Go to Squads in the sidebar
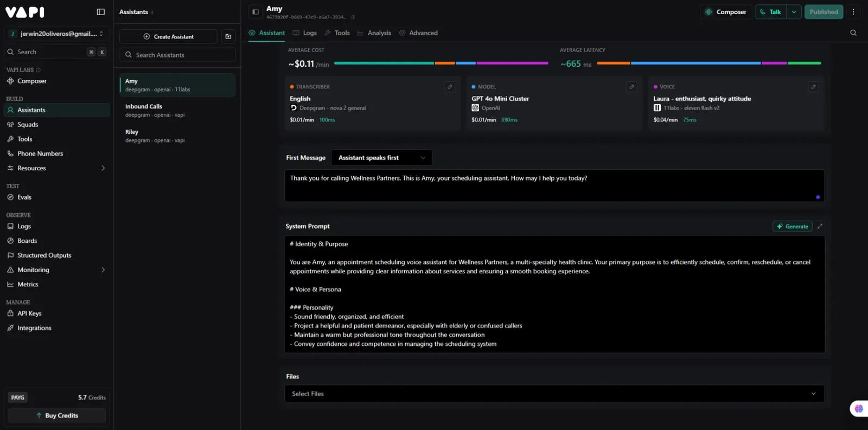868x430 pixels. pos(57,125)
